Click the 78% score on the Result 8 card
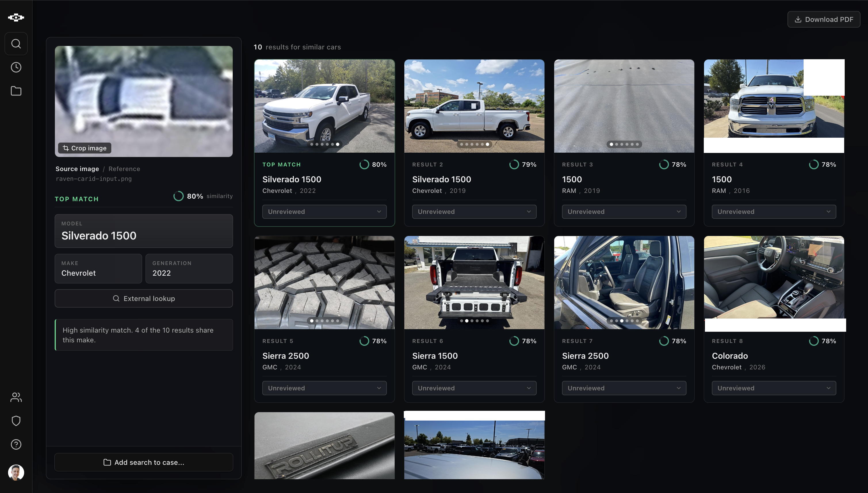The width and height of the screenshot is (868, 493). click(829, 341)
